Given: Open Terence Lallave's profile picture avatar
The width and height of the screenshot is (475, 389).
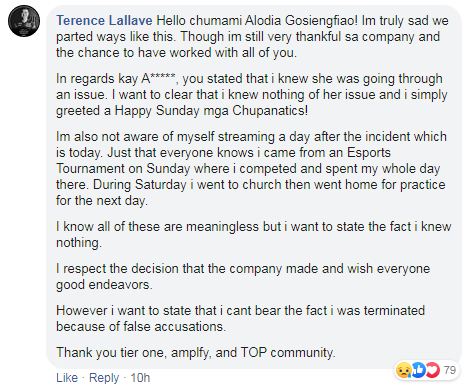Looking at the screenshot, I should click(24, 21).
